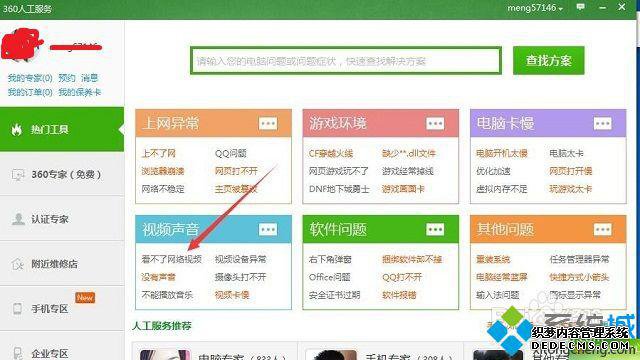
Task: Open the 我的订单(0) link
Action: coord(30,92)
